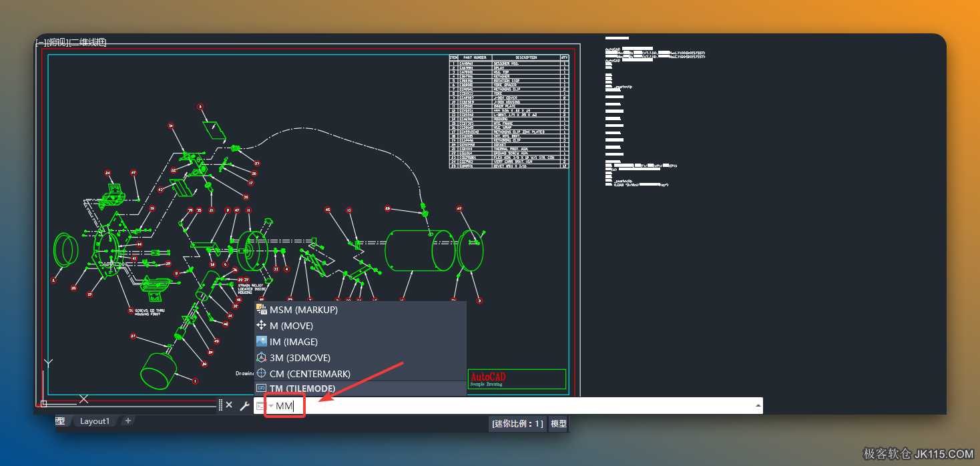Click the MARKUP command icon
Image resolution: width=980 pixels, height=466 pixels.
pos(262,310)
